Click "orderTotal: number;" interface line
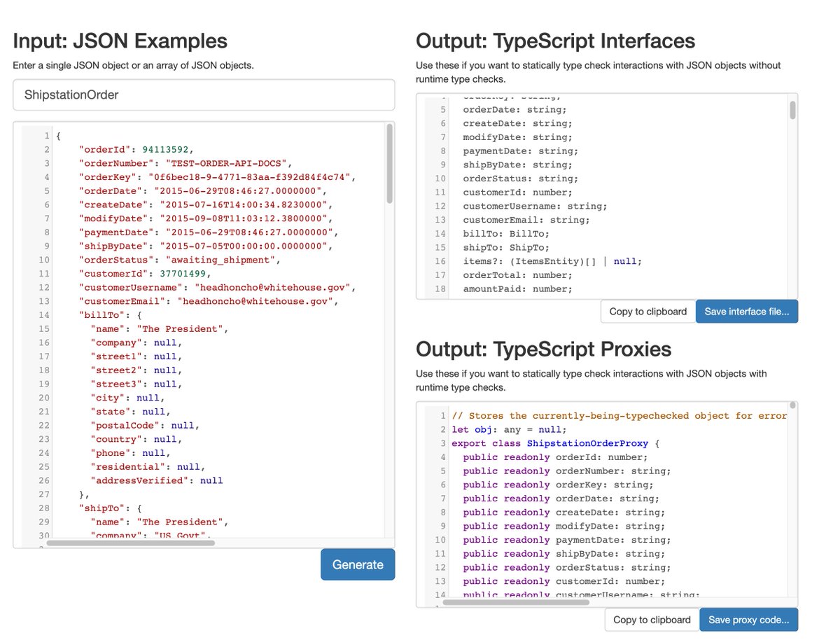Screen dimensions: 840x640 517,275
